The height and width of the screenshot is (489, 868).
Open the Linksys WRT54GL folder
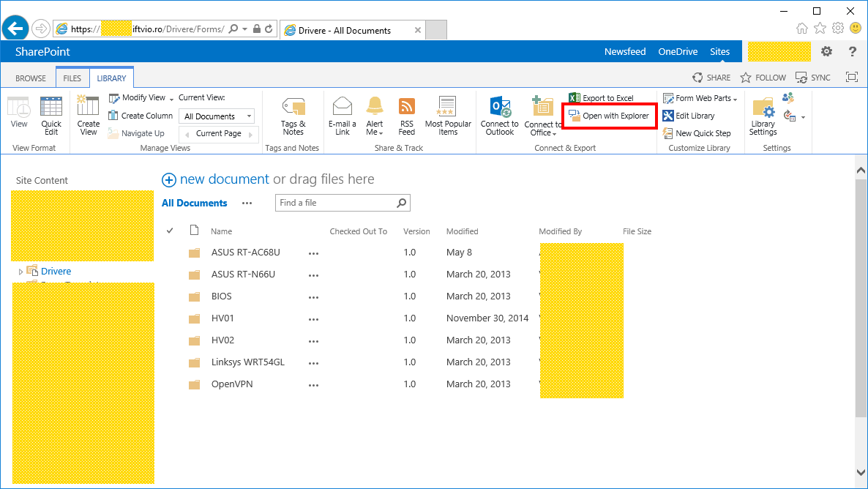click(x=248, y=362)
